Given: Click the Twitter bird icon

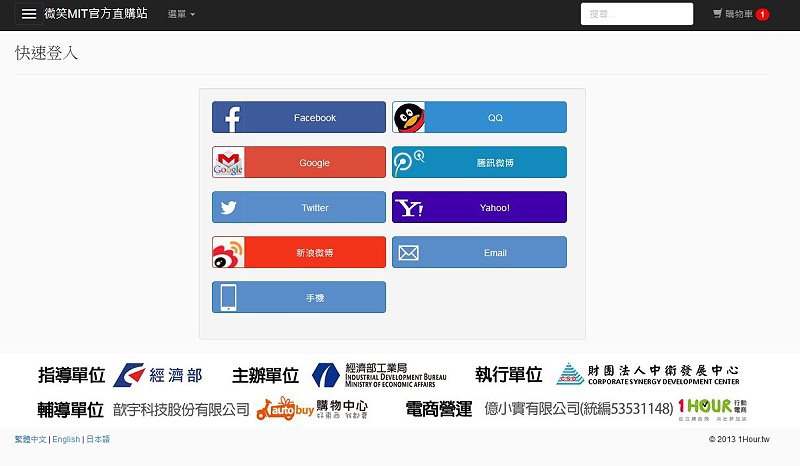Looking at the screenshot, I should tap(229, 207).
